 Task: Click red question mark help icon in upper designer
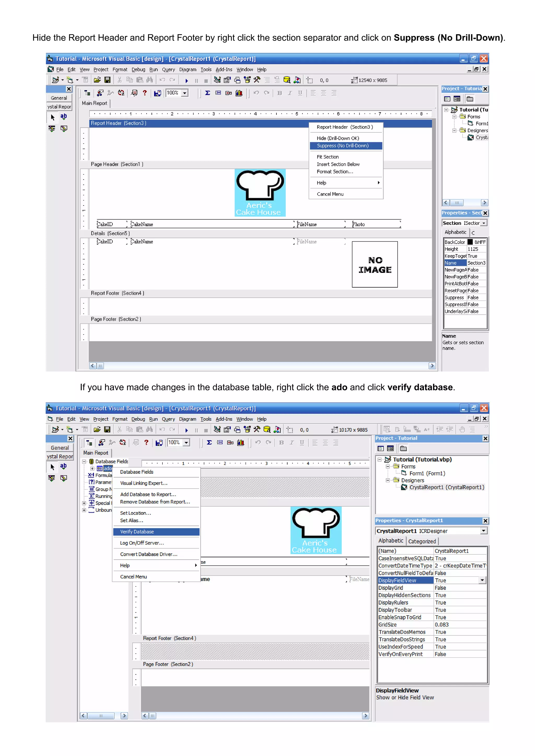tap(145, 93)
